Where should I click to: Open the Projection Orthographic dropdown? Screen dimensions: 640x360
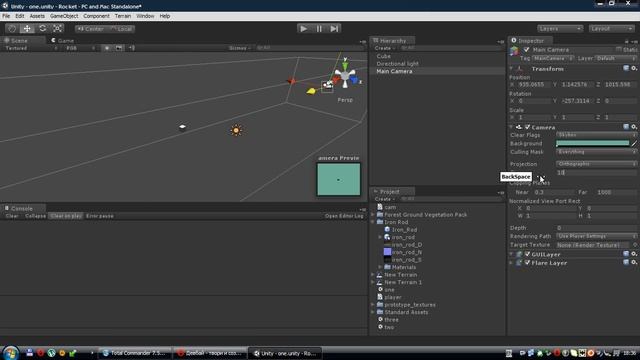point(596,164)
